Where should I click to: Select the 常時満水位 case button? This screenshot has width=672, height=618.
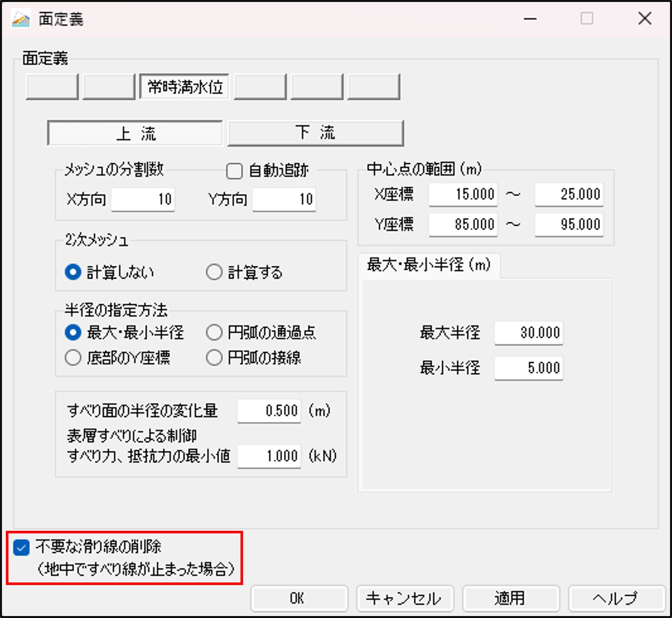[x=184, y=87]
